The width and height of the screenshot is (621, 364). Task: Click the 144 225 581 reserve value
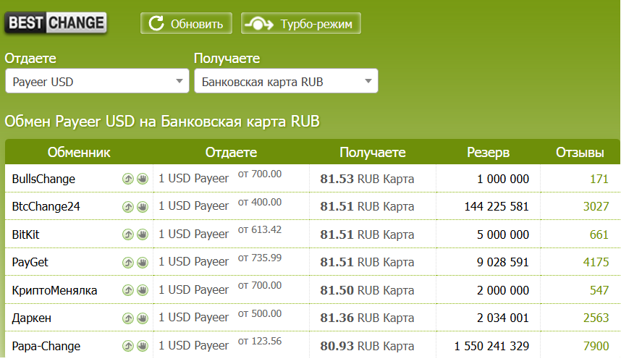click(x=497, y=207)
